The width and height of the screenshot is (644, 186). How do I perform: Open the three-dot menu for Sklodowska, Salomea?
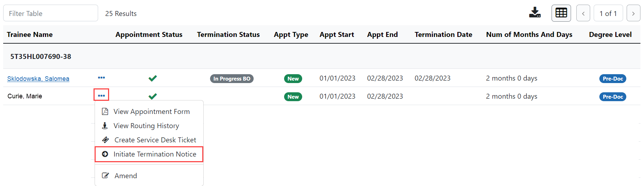pyautogui.click(x=101, y=77)
